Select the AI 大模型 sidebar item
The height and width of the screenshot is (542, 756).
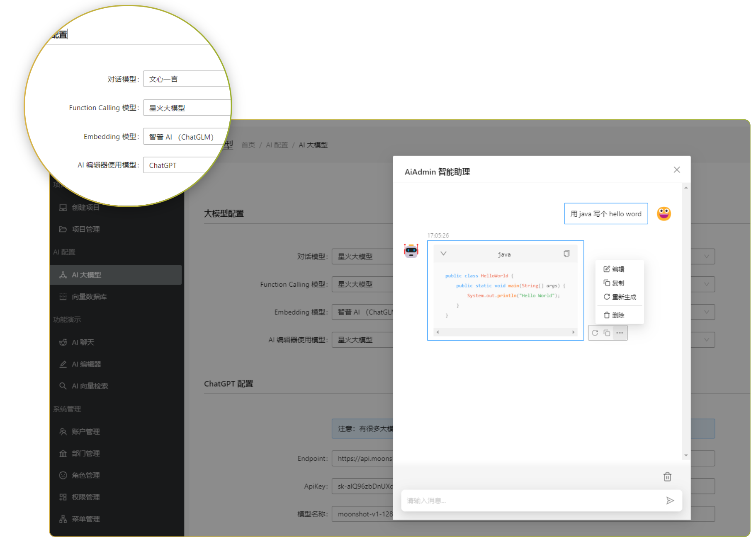tap(115, 275)
